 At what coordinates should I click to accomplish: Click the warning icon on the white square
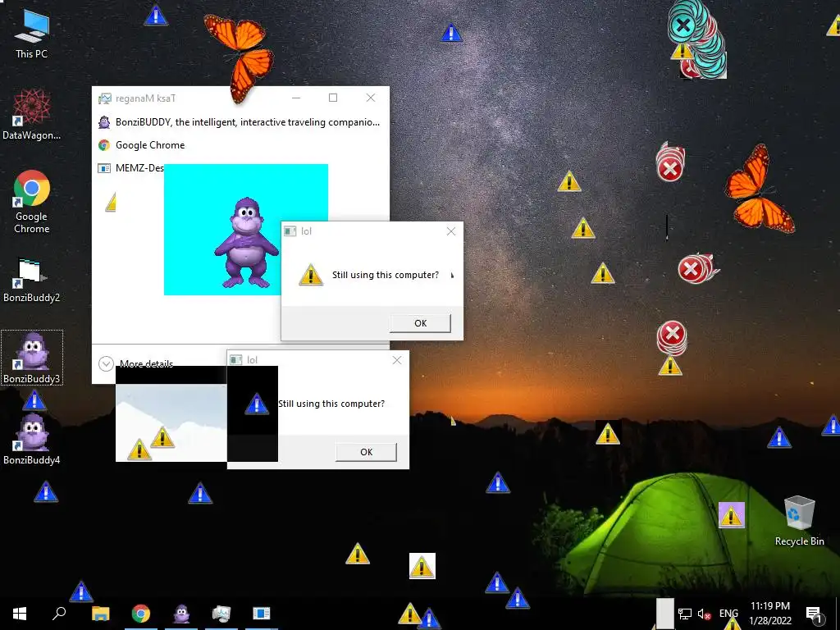tap(422, 566)
